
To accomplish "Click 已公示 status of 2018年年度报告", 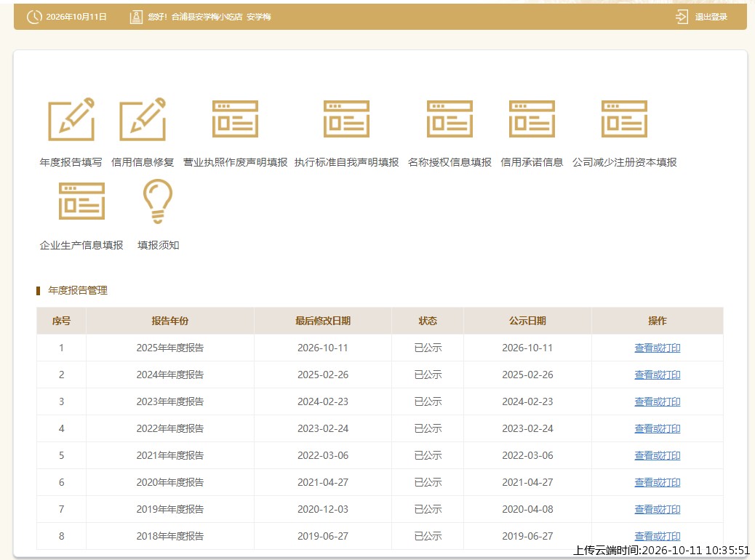I will click(x=428, y=536).
